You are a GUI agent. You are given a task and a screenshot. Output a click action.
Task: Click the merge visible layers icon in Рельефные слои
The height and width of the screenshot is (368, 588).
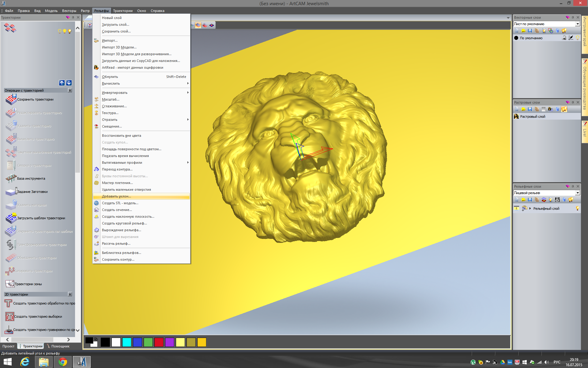tap(544, 200)
